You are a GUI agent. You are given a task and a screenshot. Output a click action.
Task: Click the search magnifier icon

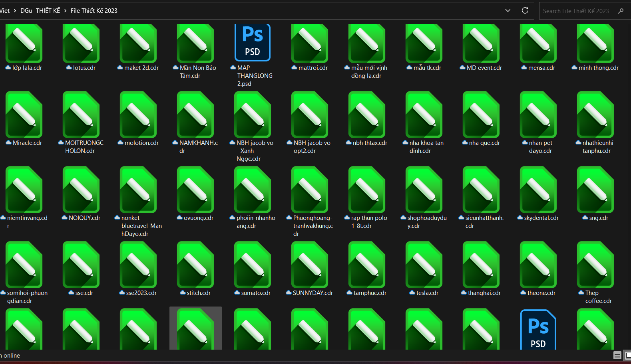621,11
